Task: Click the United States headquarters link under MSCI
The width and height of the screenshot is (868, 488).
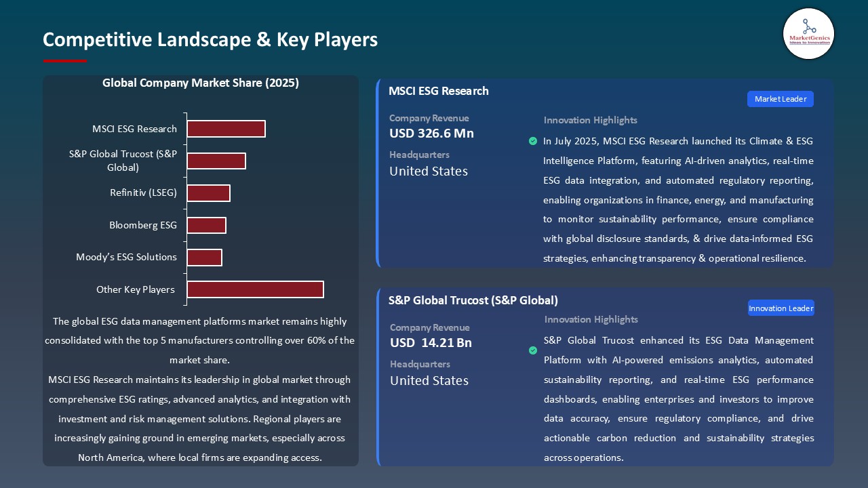Action: (x=428, y=171)
